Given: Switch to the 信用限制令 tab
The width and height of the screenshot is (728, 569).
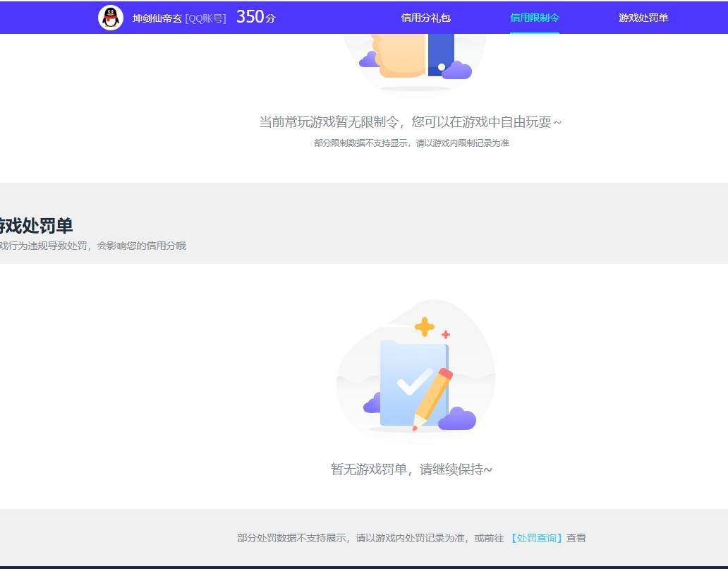Looking at the screenshot, I should click(535, 18).
